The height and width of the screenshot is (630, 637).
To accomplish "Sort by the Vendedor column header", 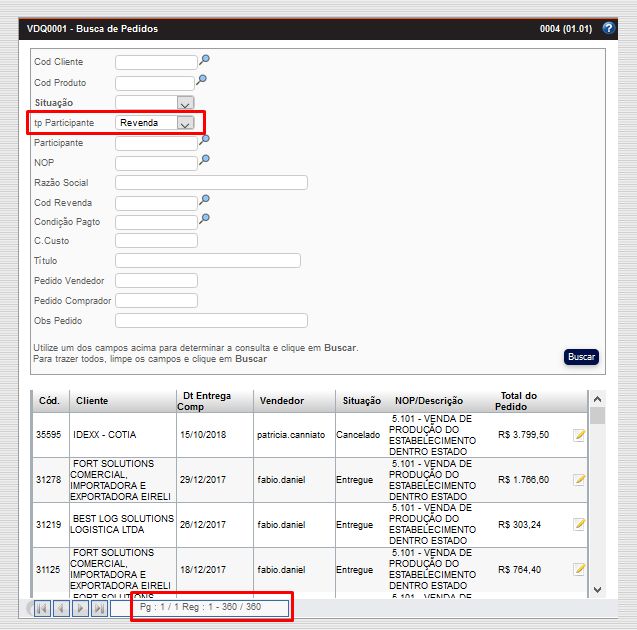I will pos(281,401).
